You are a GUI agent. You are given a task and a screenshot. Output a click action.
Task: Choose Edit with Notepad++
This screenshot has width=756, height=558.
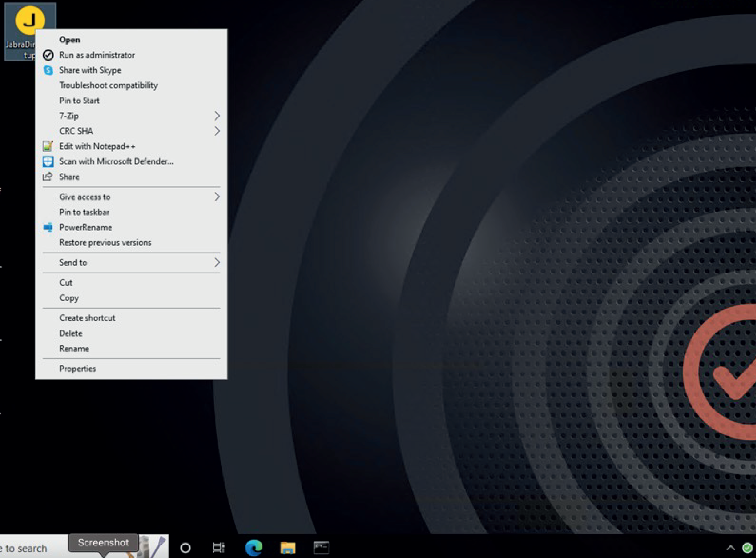131,146
